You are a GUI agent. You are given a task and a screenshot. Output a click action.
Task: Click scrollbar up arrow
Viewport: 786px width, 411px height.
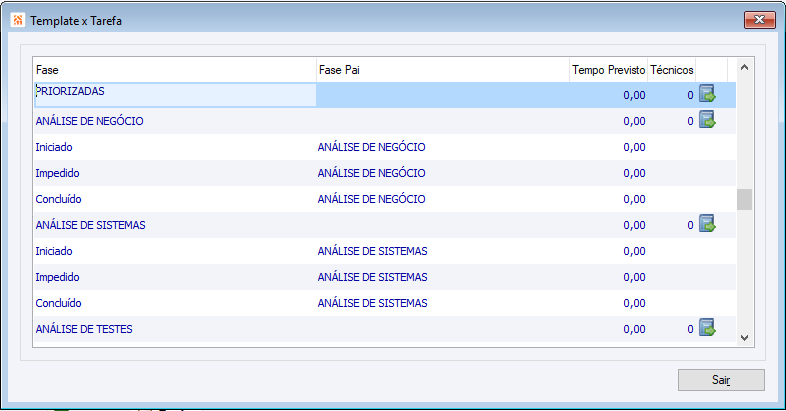click(744, 67)
